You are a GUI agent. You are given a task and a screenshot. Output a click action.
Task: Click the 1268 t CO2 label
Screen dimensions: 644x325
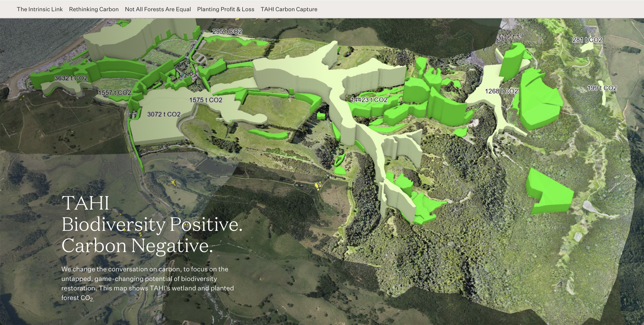click(x=502, y=91)
